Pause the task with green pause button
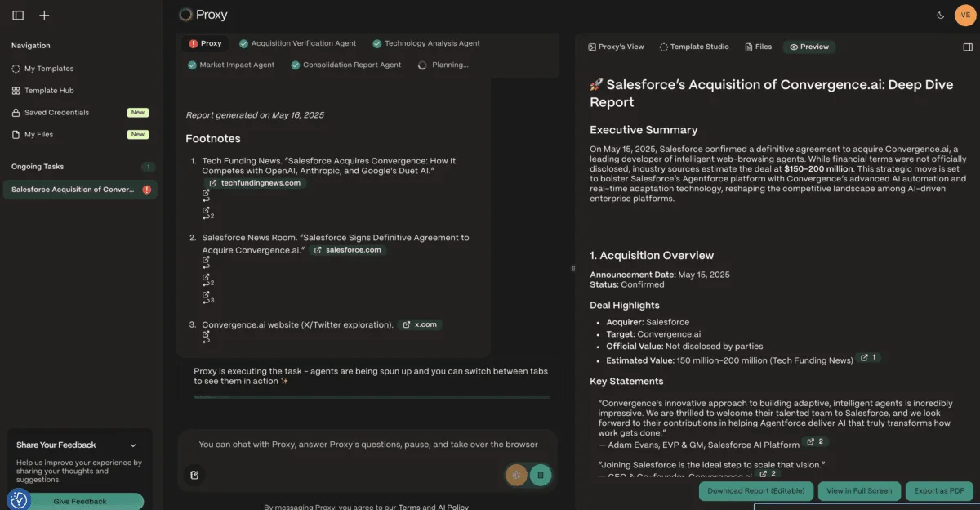 [540, 474]
